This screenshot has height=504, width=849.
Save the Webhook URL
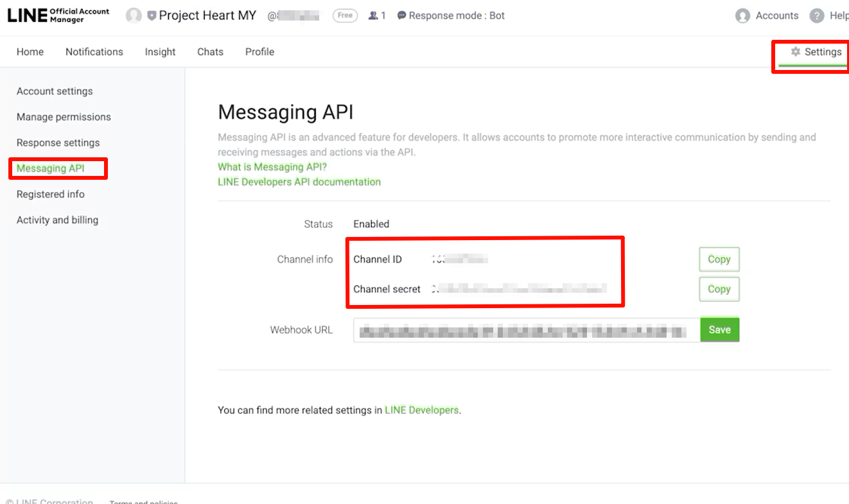(x=719, y=329)
